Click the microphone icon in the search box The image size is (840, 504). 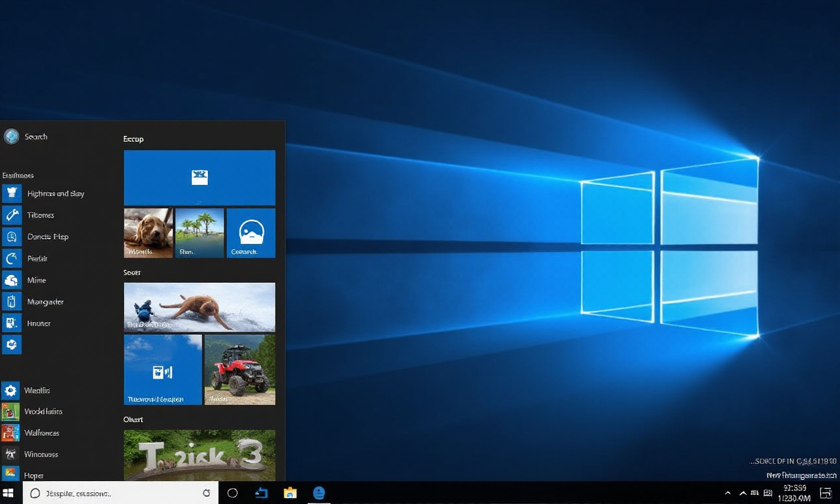point(207,493)
